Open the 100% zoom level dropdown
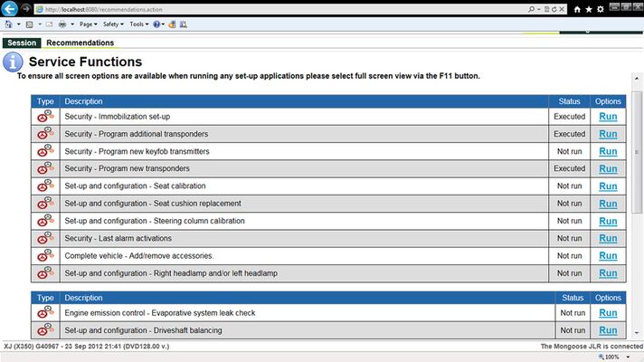Viewport: 644px width, 362px height. [621, 357]
